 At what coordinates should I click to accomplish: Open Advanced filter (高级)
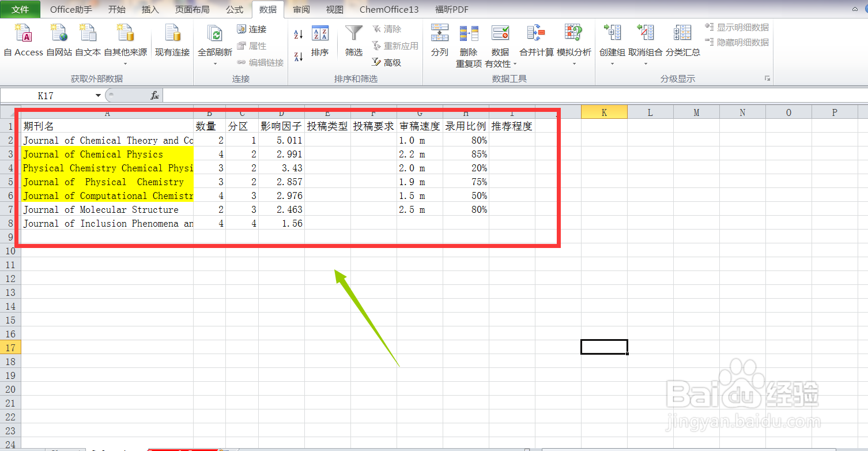[x=386, y=62]
